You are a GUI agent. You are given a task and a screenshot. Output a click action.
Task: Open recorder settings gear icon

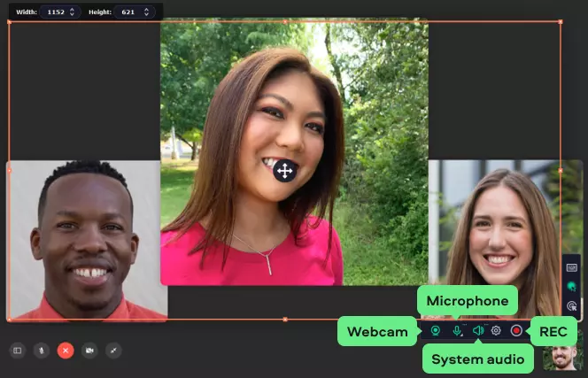click(x=496, y=330)
